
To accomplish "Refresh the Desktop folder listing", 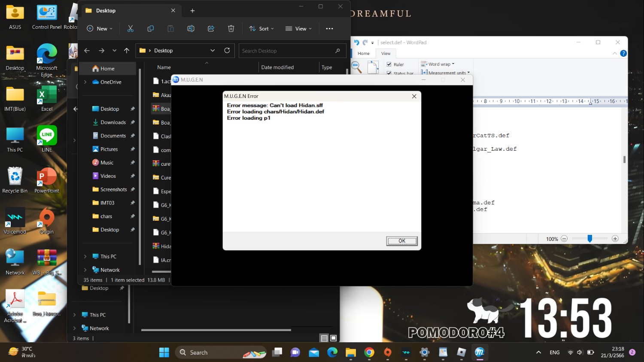I will (x=227, y=51).
